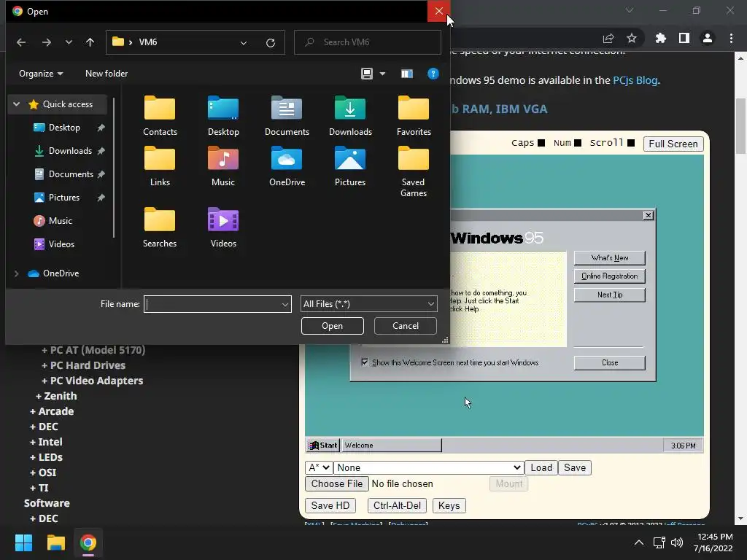
Task: Click the volume icon in system tray
Action: (676, 542)
